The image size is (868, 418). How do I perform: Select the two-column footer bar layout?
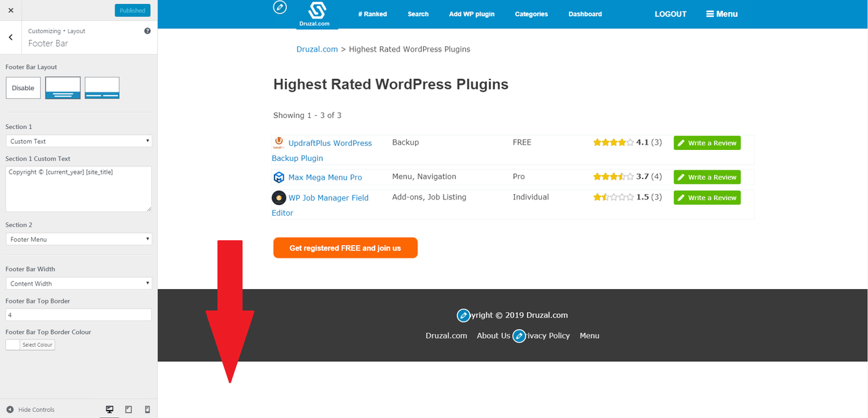[x=102, y=88]
